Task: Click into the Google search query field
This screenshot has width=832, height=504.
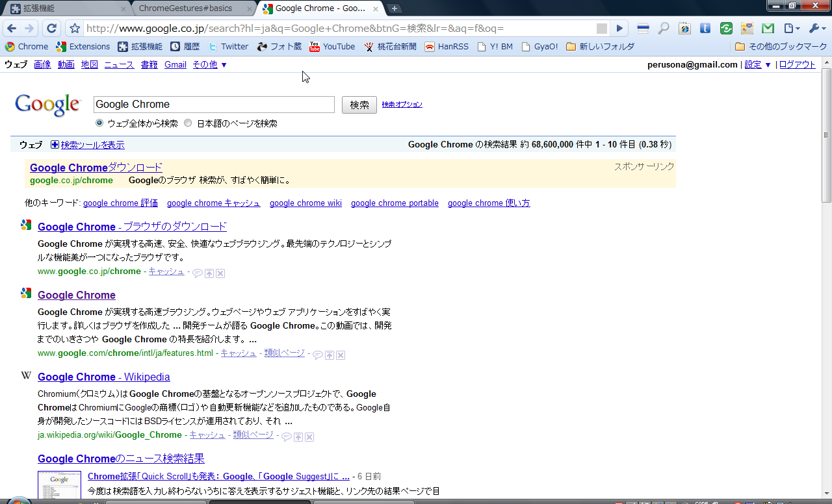Action: click(214, 105)
